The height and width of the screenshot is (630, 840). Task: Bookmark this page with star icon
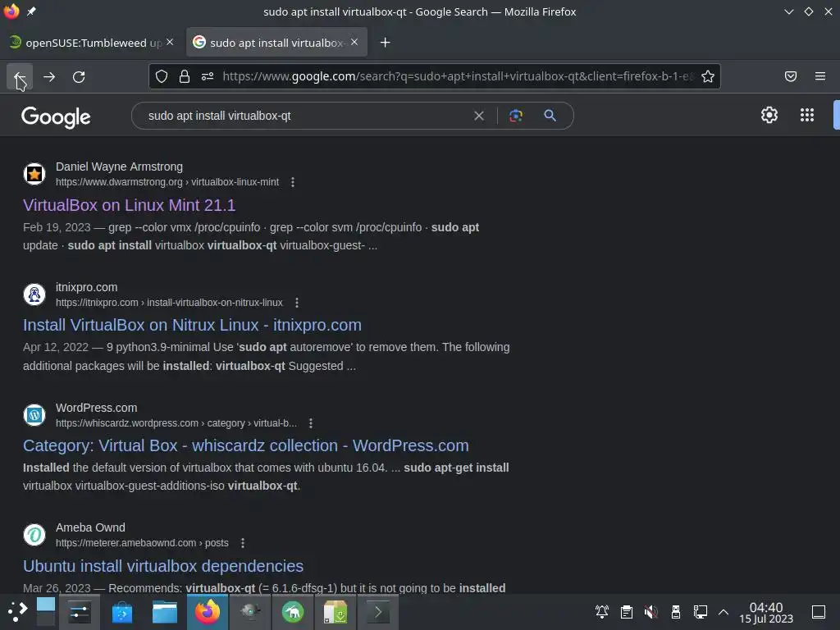[708, 76]
